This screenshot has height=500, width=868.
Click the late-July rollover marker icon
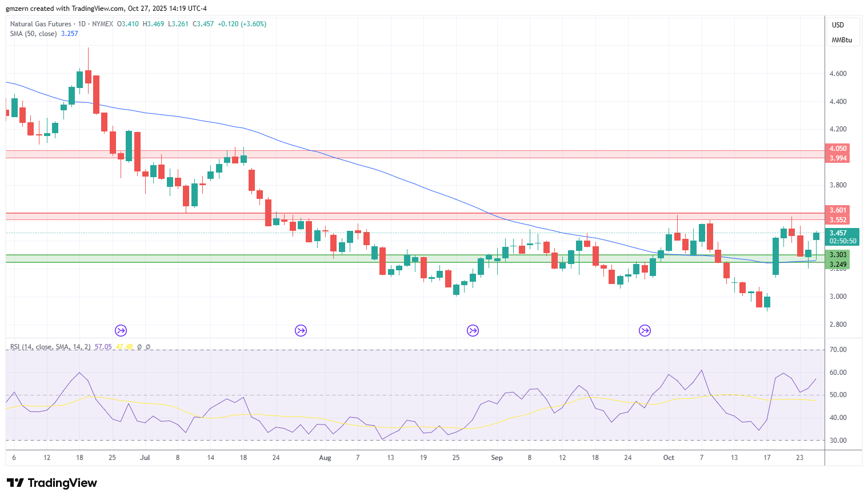[301, 330]
